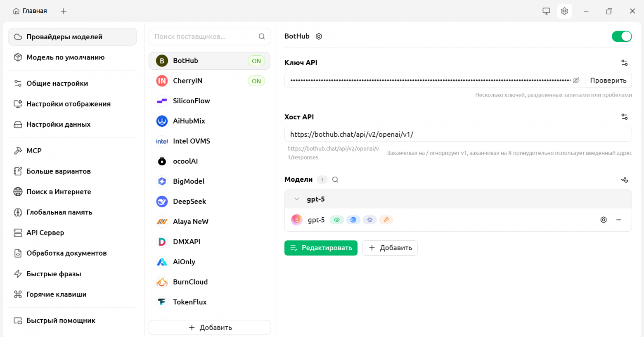Open the BotHub provider settings gear
Image resolution: width=644 pixels, height=337 pixels.
318,36
